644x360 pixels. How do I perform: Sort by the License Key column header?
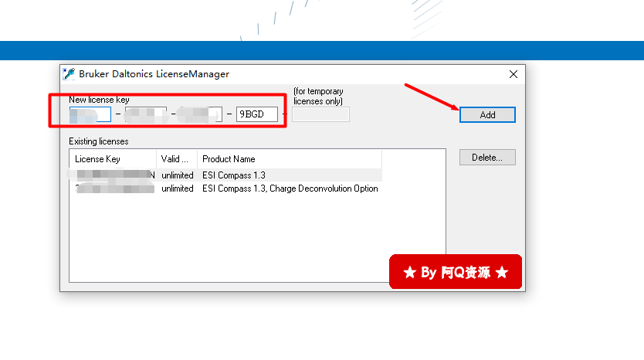(113, 159)
